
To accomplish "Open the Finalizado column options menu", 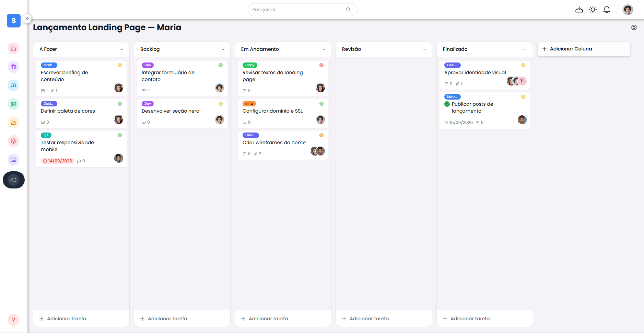I will click(x=525, y=49).
